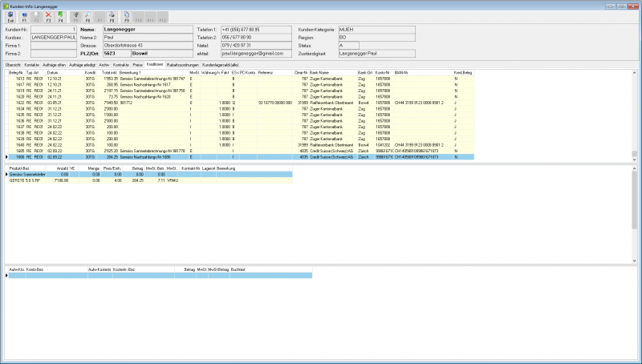Switch to the Archiv tab

(x=104, y=65)
